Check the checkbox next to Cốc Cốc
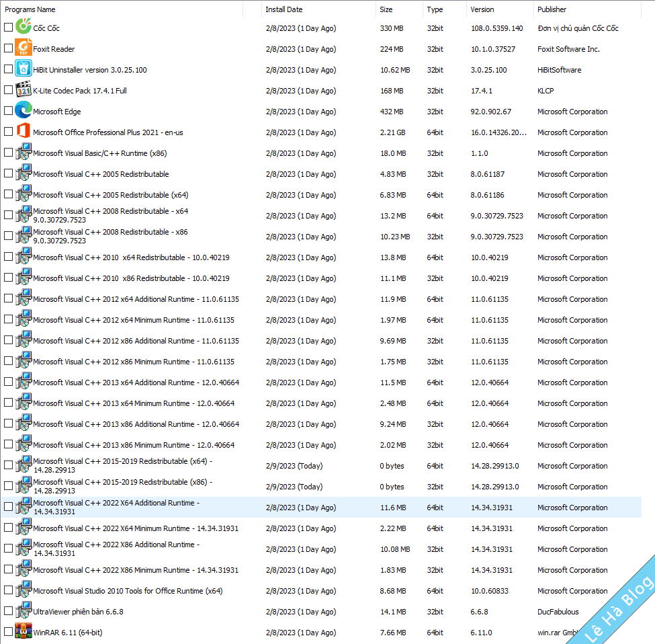655x644 pixels. point(9,28)
